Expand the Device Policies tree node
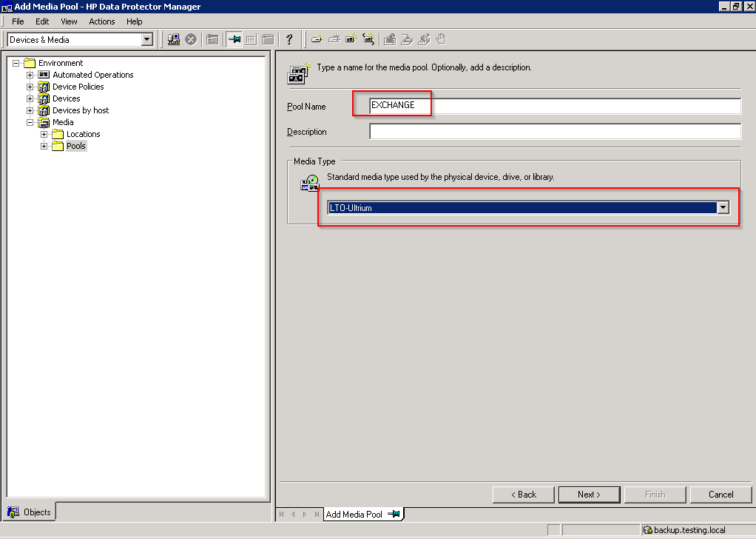This screenshot has width=756, height=539. click(30, 87)
